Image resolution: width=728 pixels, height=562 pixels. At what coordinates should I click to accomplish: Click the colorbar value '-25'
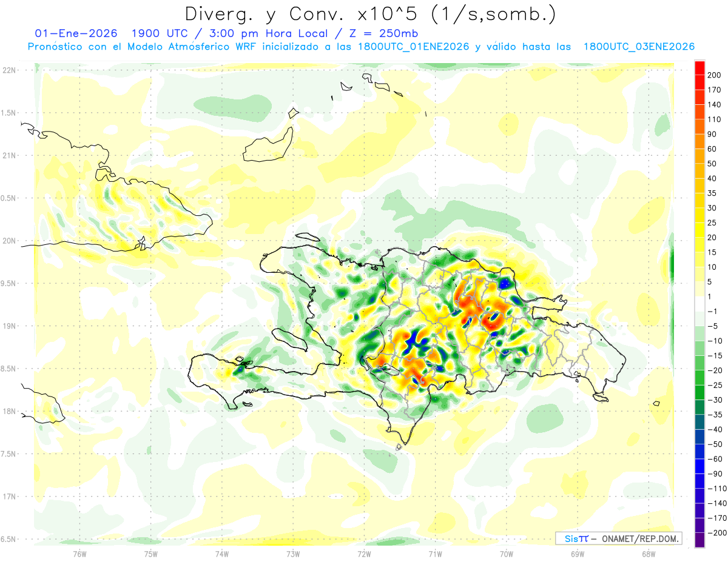pos(715,385)
